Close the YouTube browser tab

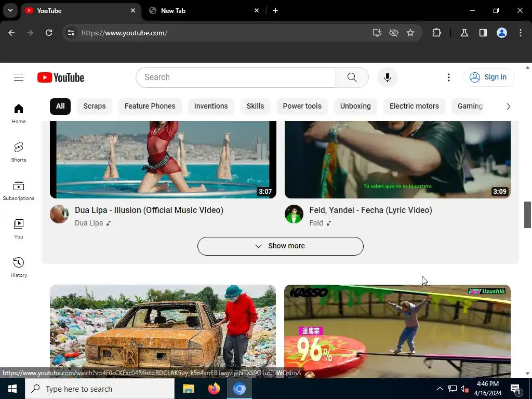click(x=133, y=10)
